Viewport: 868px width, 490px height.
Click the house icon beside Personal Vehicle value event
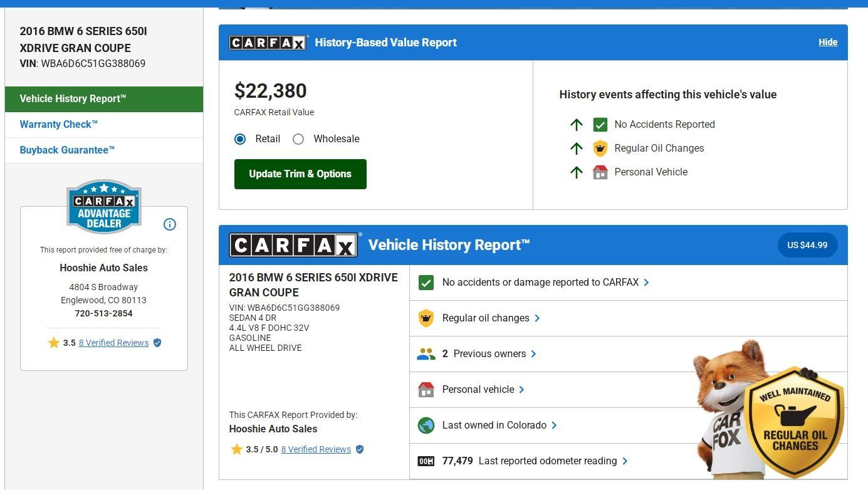600,172
